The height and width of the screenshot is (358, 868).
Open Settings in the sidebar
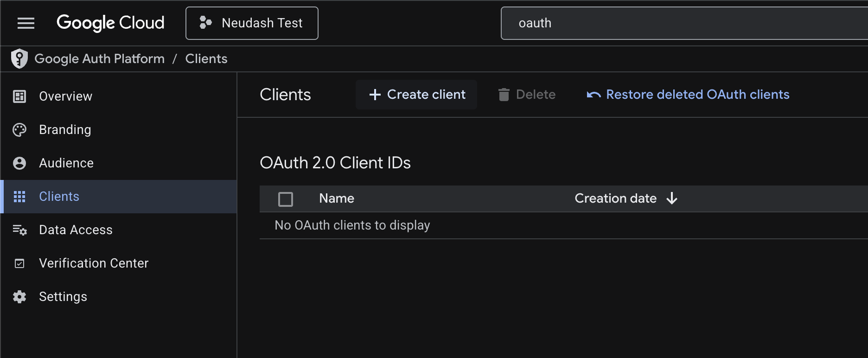(119, 297)
